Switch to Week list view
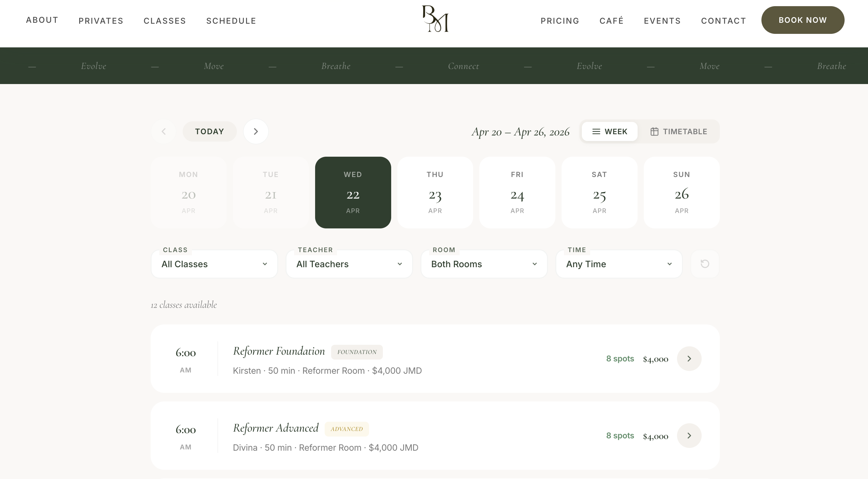 [610, 131]
